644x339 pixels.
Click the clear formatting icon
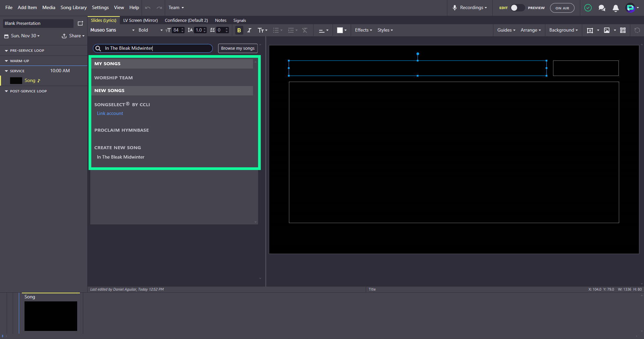(305, 30)
